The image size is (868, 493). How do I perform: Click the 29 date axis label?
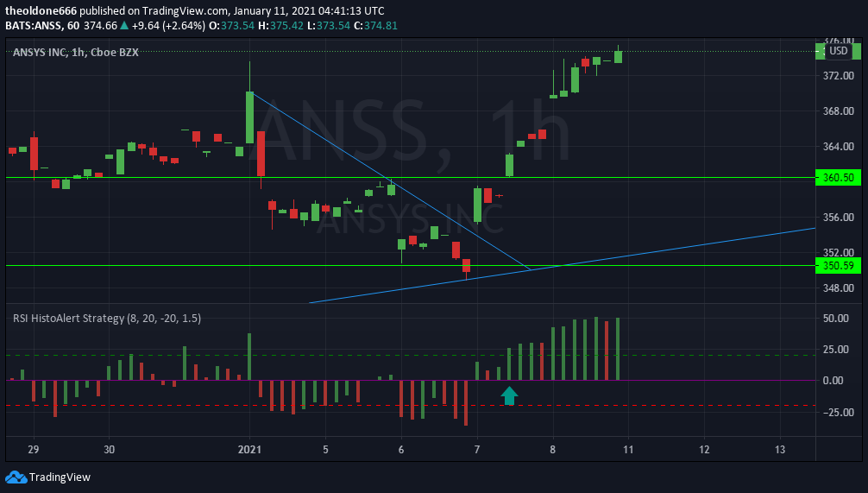tap(33, 449)
